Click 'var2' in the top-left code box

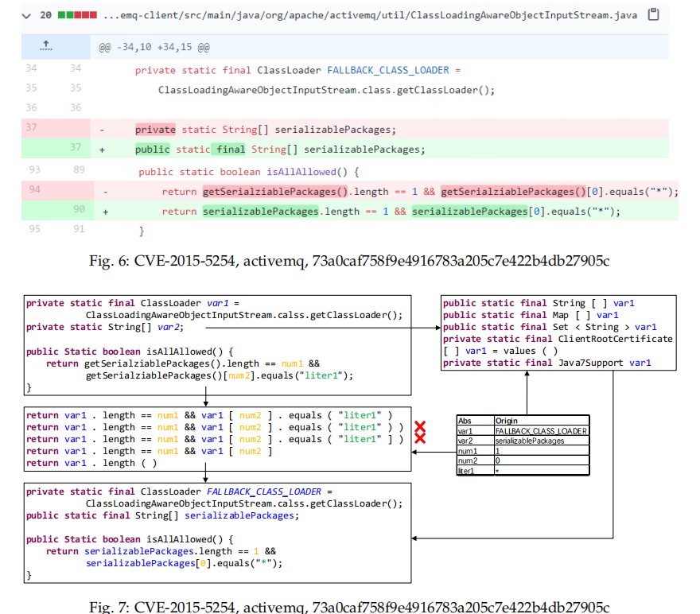[169, 327]
